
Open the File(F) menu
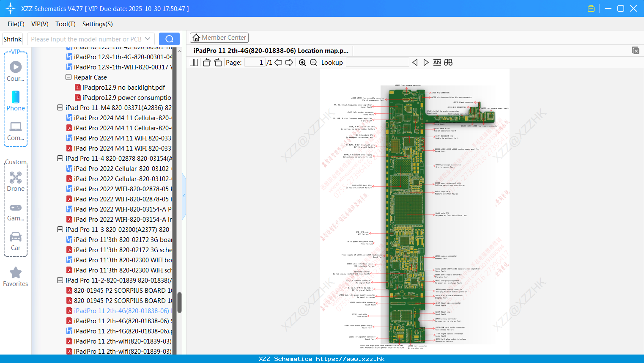coord(16,24)
